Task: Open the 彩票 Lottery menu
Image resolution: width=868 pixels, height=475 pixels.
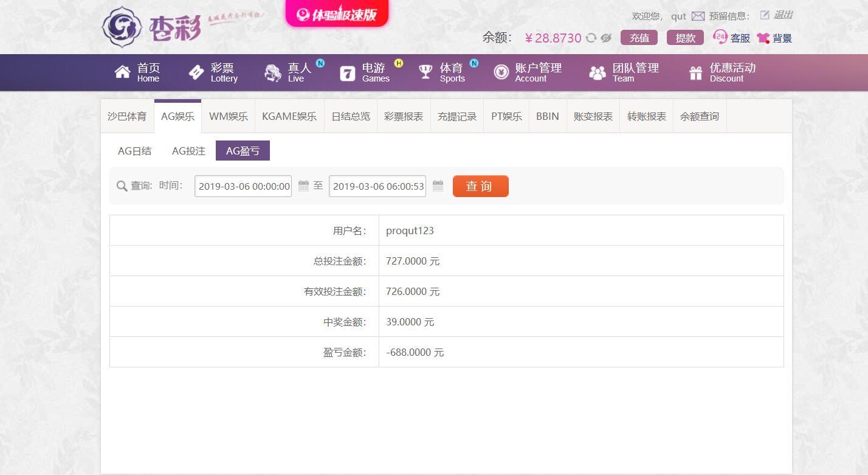Action: (x=213, y=72)
